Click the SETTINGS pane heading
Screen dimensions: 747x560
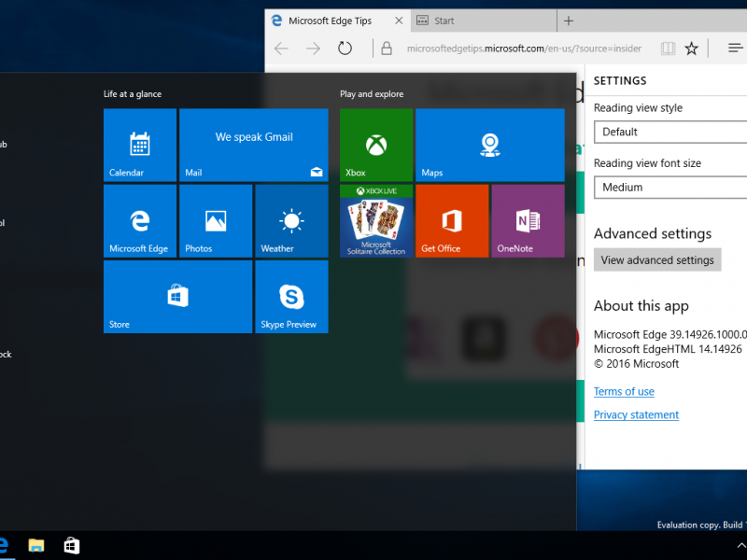tap(620, 81)
